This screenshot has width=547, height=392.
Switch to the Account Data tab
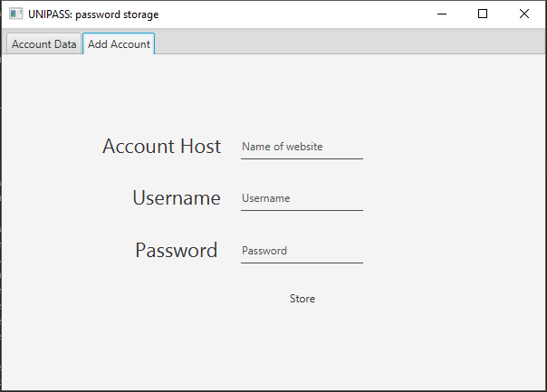pos(43,44)
